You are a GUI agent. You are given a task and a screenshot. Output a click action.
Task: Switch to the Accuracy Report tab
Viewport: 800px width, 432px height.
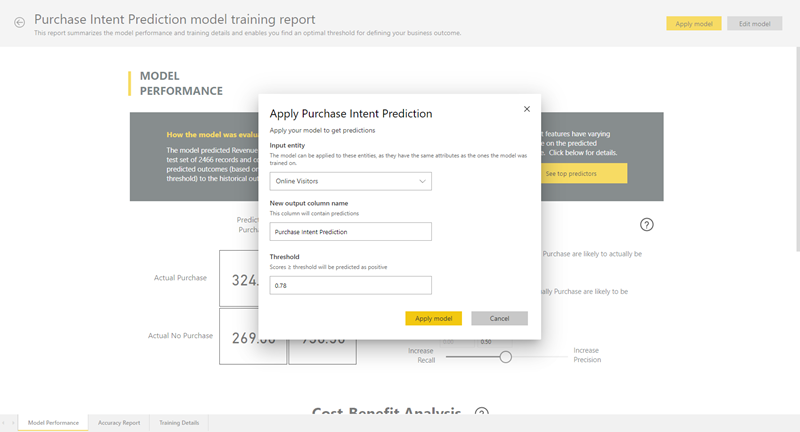[119, 423]
